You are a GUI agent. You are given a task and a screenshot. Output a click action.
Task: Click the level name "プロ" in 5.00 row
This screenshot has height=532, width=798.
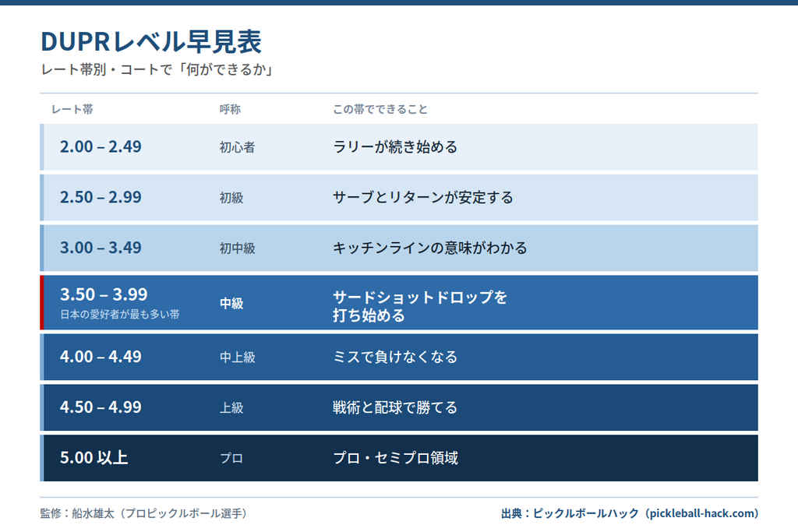click(x=231, y=458)
